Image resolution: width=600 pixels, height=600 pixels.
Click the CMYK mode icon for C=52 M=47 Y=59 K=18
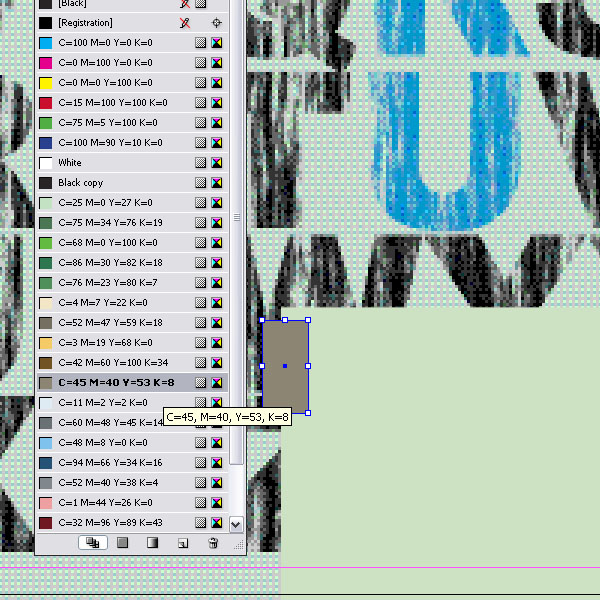217,323
